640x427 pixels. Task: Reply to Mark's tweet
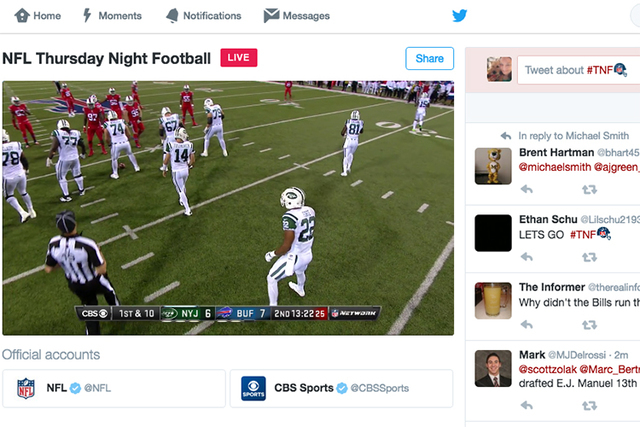(x=526, y=405)
